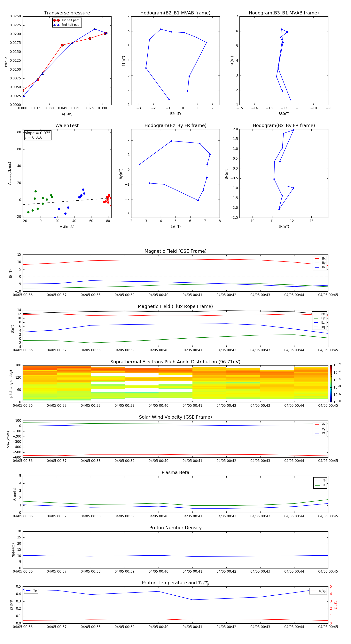Click the 'Plasma Beta' plot title
The width and height of the screenshot is (351, 644).
[x=175, y=473]
